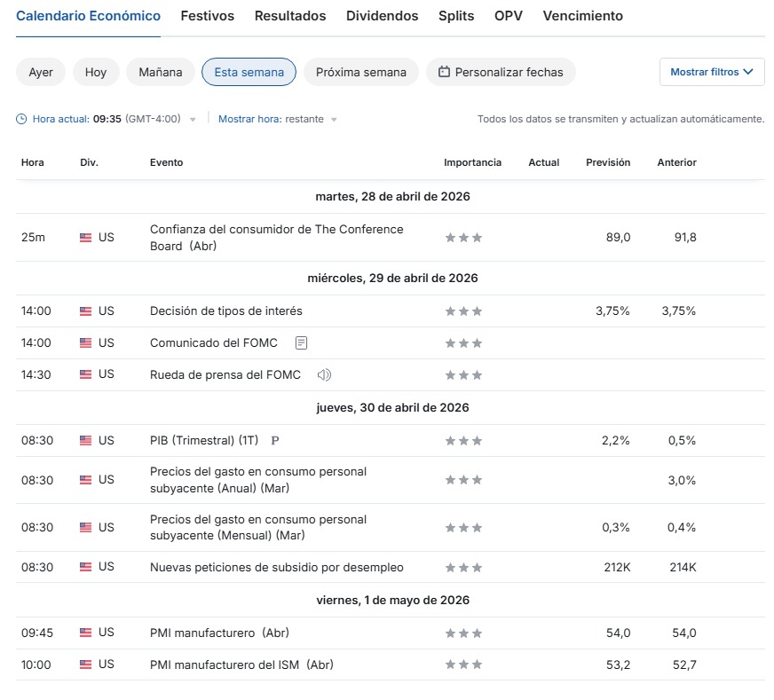Click the 91,8 previous value
Screen dimensions: 774x700
[x=685, y=237]
